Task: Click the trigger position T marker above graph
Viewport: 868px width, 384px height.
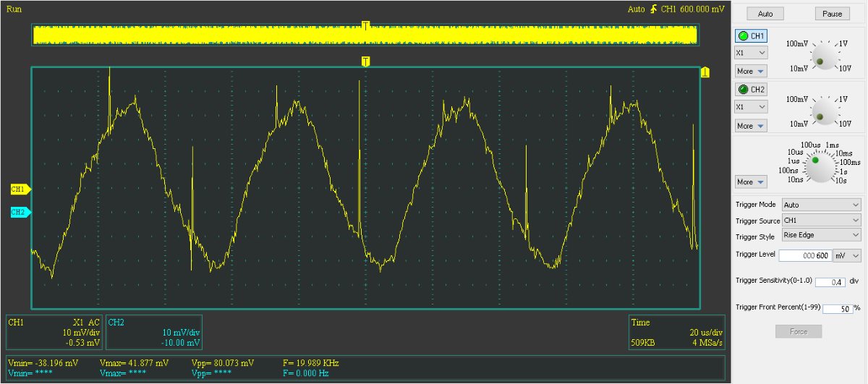Action: (366, 61)
